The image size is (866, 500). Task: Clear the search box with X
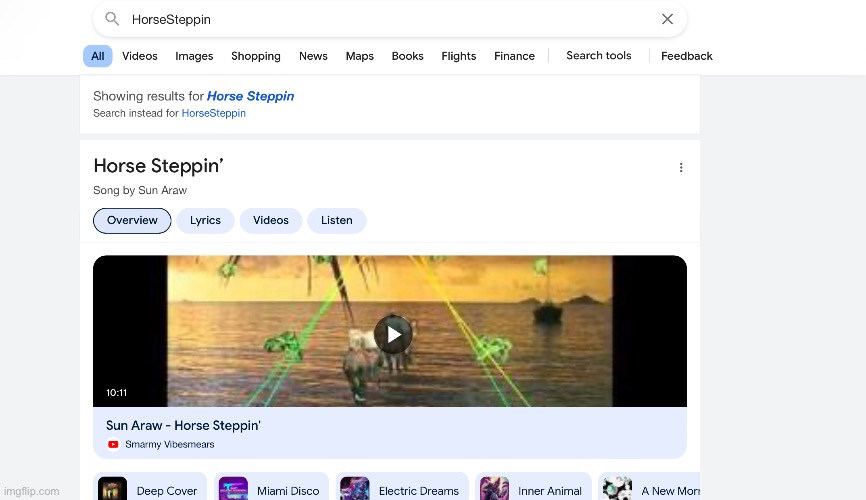click(667, 19)
